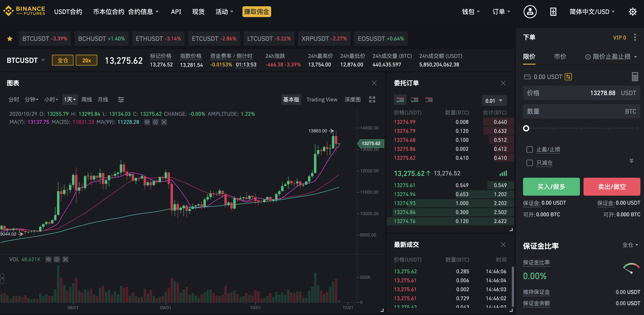Open the USDT contracts menu
Viewport: 644px width, 315px height.
coord(68,12)
